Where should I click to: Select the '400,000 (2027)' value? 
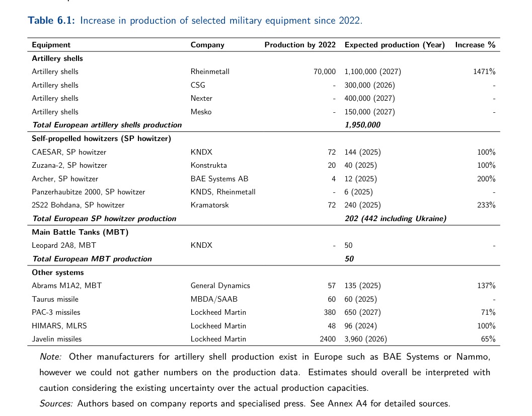pos(369,98)
